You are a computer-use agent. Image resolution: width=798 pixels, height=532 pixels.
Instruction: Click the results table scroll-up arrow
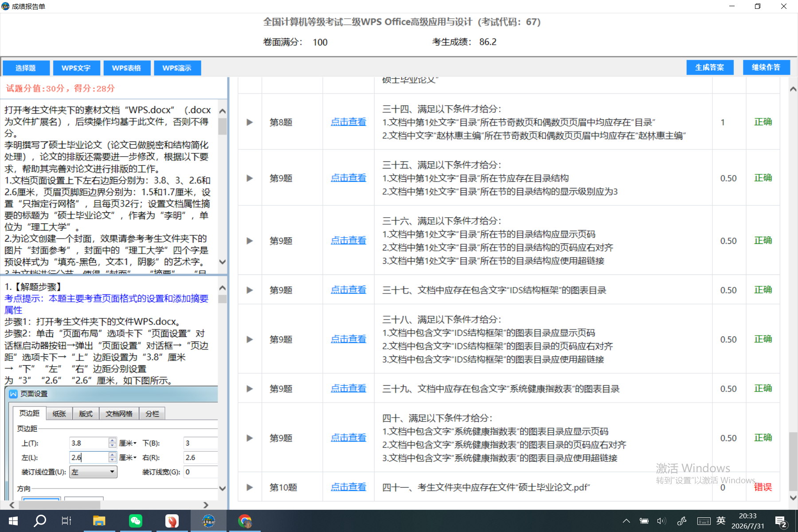[x=793, y=89]
